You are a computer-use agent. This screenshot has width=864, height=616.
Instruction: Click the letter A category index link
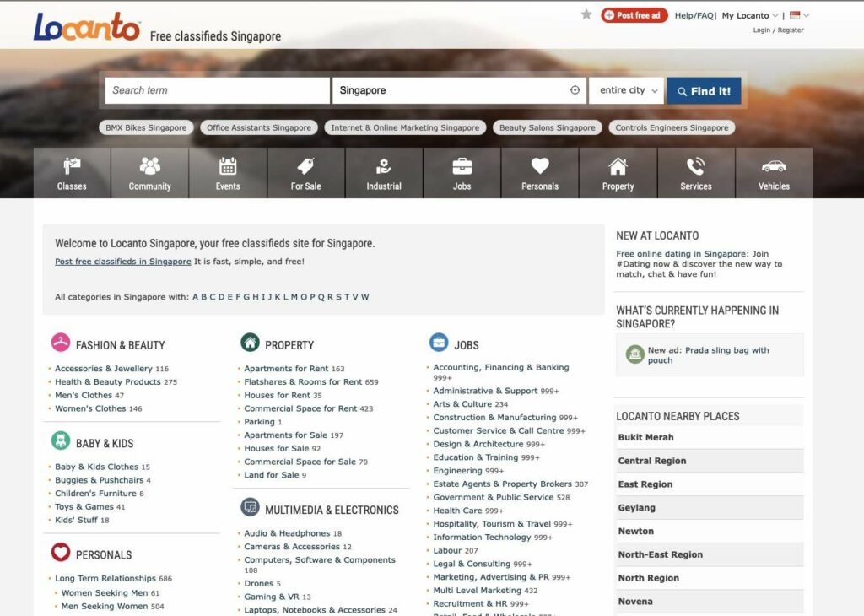coord(195,297)
